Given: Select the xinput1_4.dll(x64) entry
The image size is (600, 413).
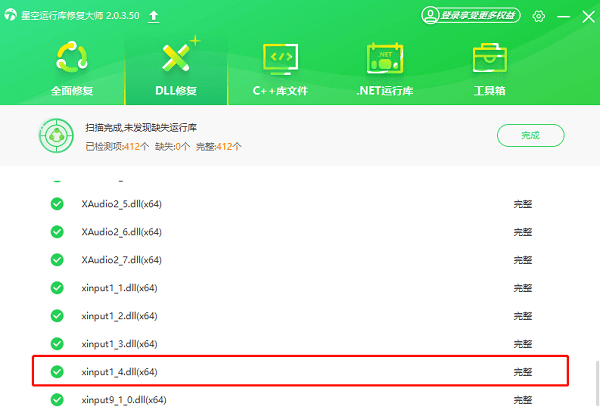Looking at the screenshot, I should click(119, 372).
